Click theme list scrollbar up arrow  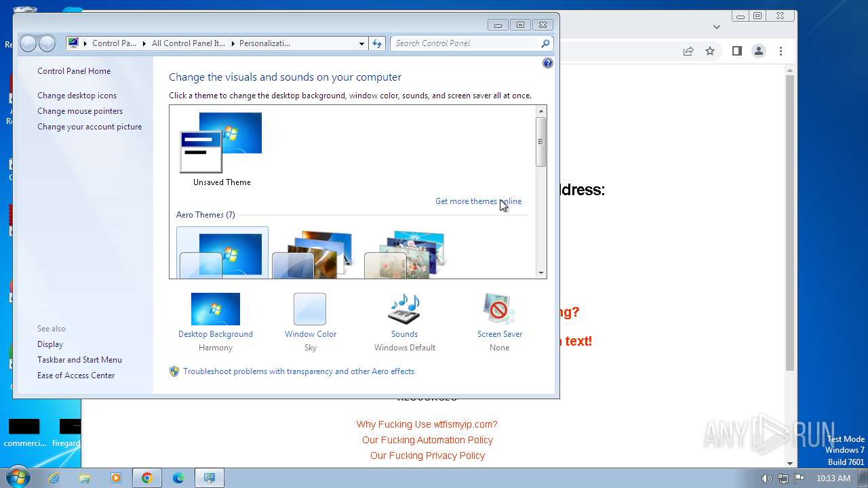click(540, 111)
